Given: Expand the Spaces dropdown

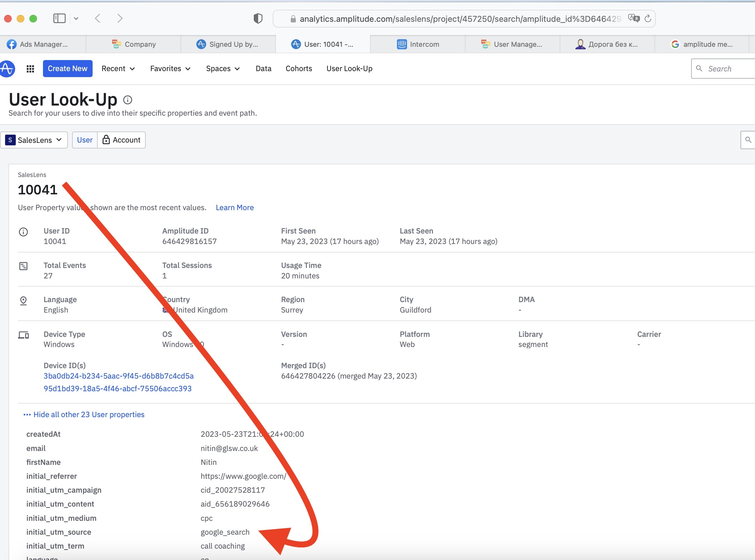Looking at the screenshot, I should (223, 69).
